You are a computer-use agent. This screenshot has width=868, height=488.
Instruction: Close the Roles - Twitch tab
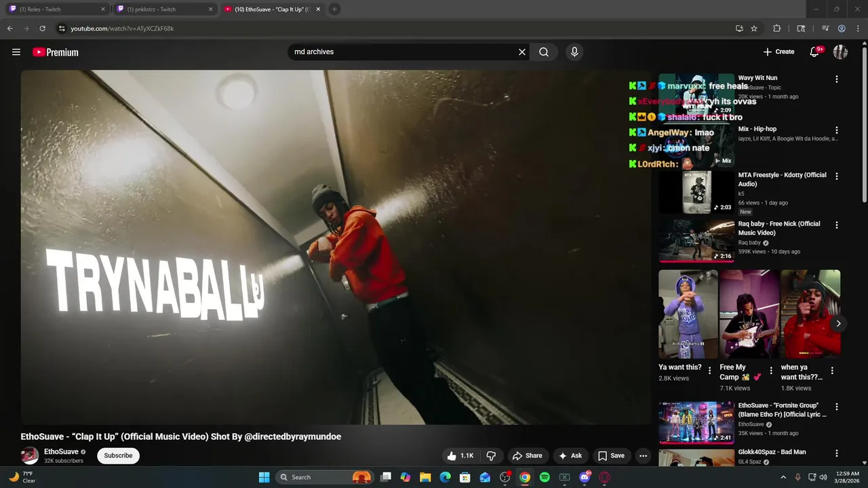(x=103, y=9)
